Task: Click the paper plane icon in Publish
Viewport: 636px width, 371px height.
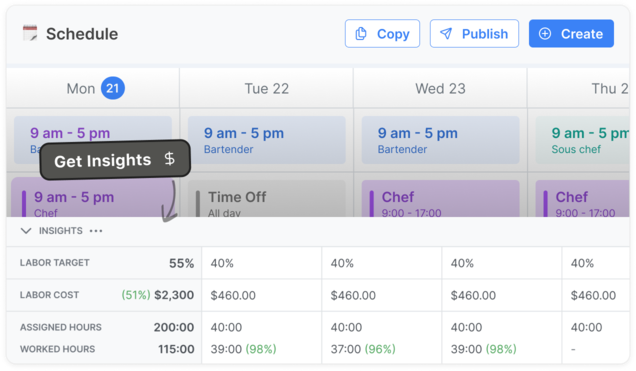Action: 446,34
